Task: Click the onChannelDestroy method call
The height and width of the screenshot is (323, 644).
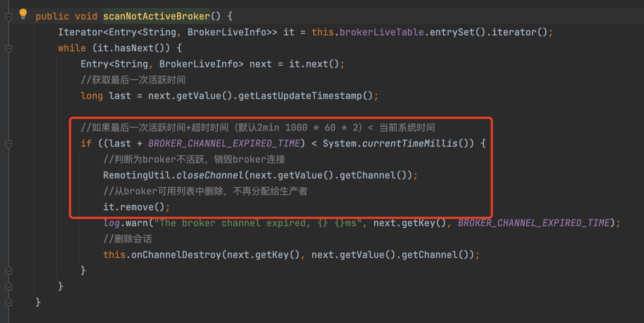Action: [176, 255]
